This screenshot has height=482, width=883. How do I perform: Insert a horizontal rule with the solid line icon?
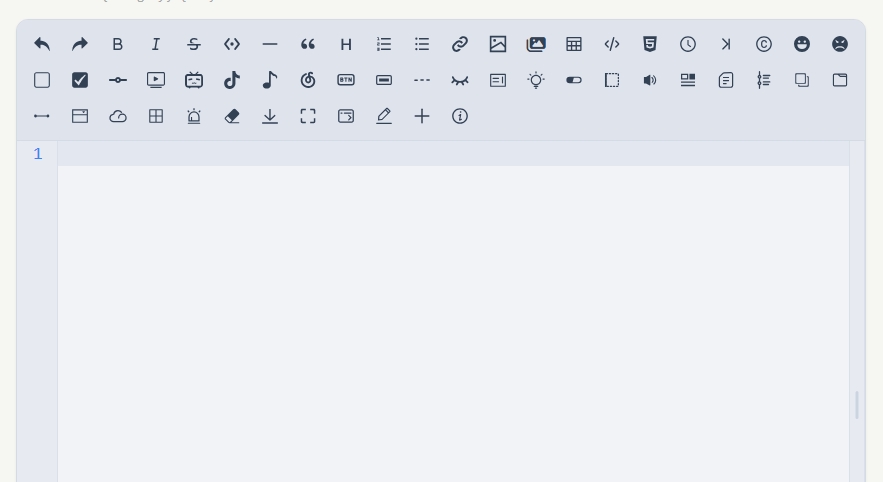click(270, 44)
